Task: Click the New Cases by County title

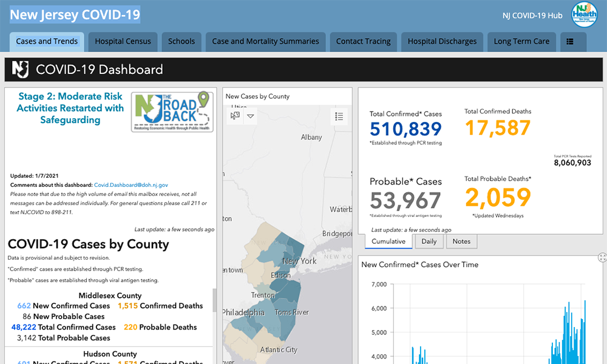Action: point(257,96)
